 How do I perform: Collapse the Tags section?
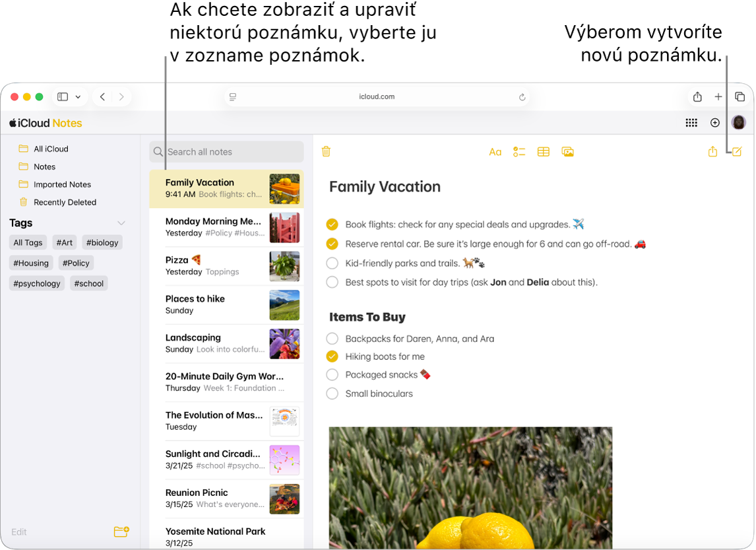tap(121, 223)
